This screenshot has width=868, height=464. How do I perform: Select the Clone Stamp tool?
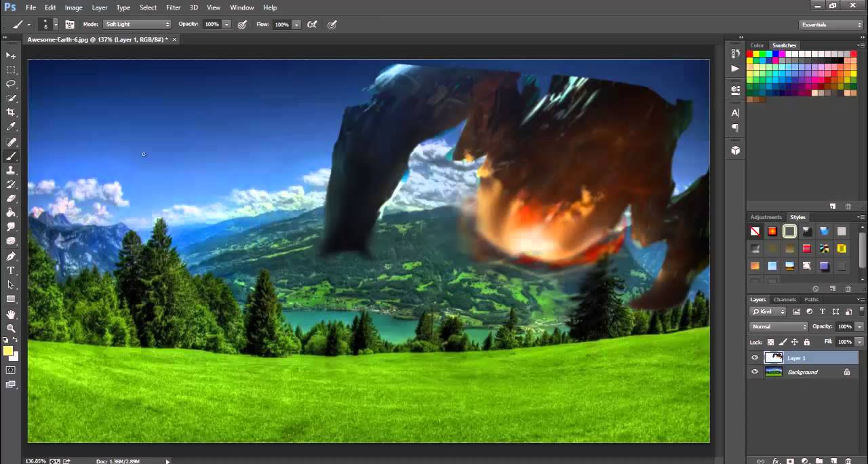coord(11,170)
